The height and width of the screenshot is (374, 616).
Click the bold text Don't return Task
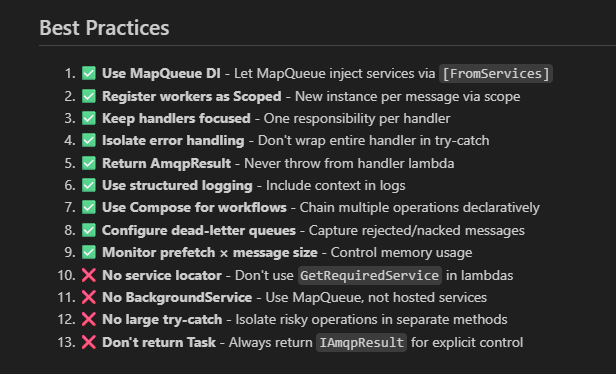[x=159, y=342]
